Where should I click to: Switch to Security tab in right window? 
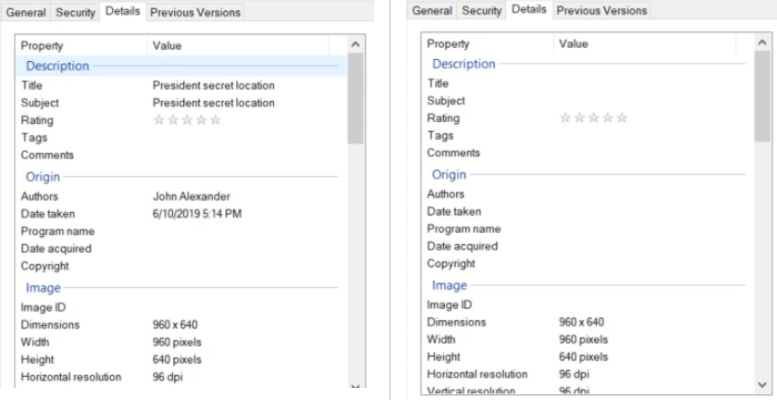(482, 10)
